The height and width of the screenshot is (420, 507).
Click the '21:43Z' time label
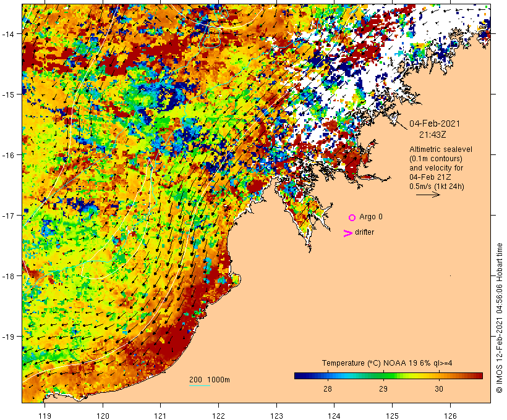(433, 135)
